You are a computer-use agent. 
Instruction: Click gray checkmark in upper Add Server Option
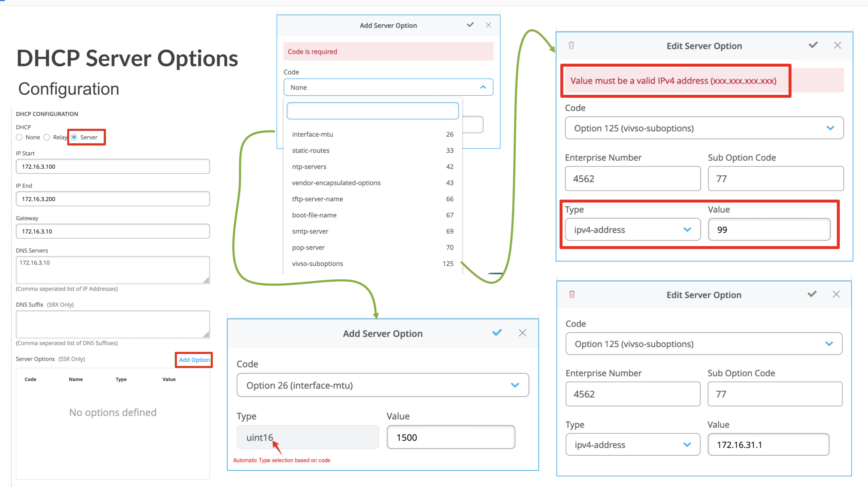pos(470,25)
